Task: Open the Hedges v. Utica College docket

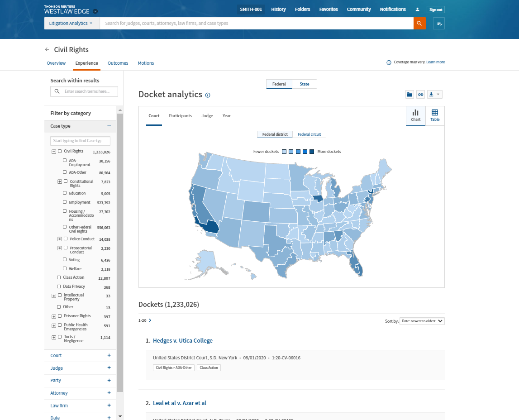Action: [182, 341]
